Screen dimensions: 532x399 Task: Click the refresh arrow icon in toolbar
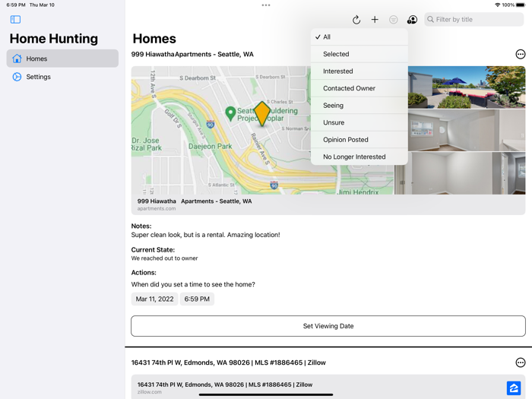356,20
